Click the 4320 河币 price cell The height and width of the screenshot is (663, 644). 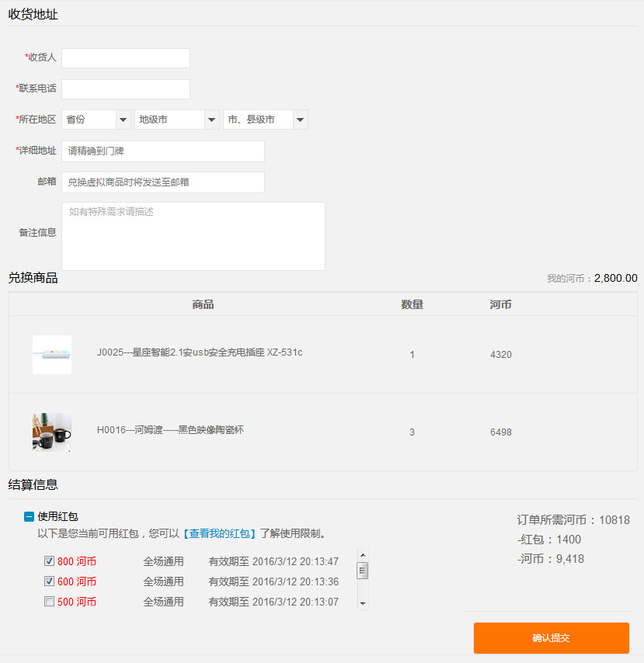click(x=501, y=355)
